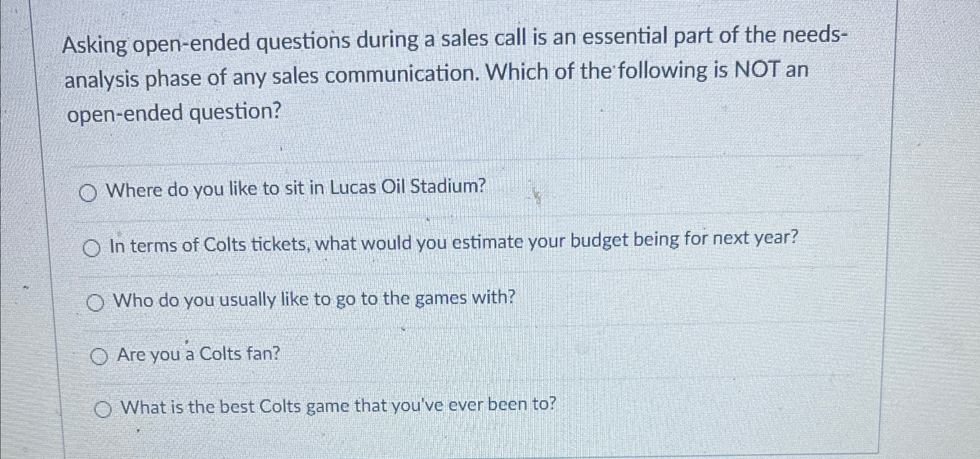Click the 'Who do you usually like to go' answer text
The image size is (980, 459).
point(314,299)
